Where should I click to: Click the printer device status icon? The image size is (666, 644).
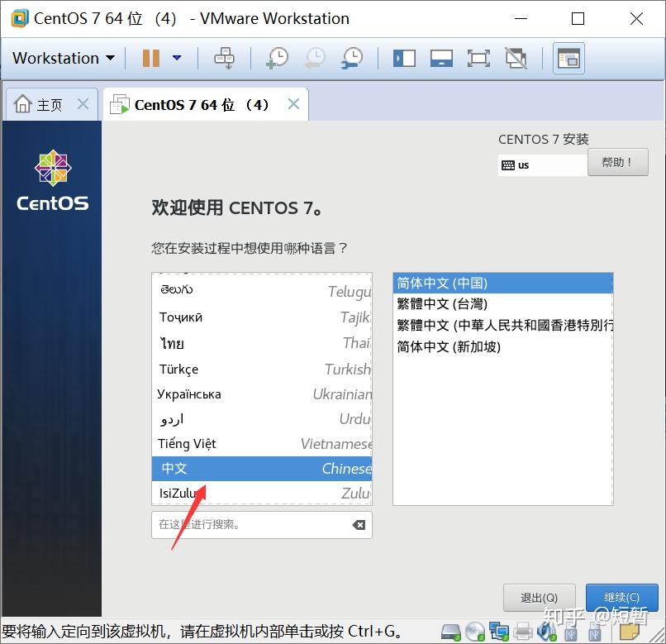[x=523, y=632]
